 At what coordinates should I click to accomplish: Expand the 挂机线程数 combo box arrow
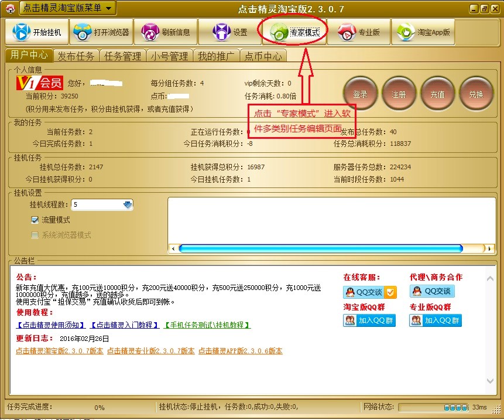tap(128, 204)
